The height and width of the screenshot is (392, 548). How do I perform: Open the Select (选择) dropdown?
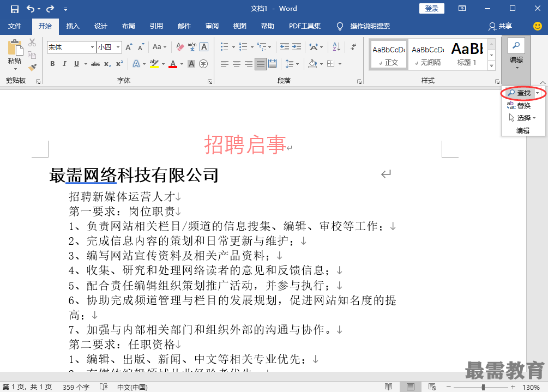point(522,118)
